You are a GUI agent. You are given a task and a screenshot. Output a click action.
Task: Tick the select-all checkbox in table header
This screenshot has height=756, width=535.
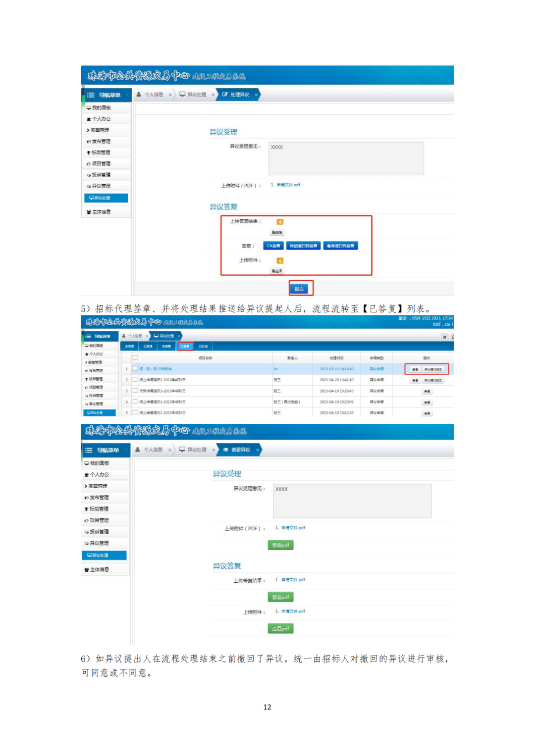135,357
